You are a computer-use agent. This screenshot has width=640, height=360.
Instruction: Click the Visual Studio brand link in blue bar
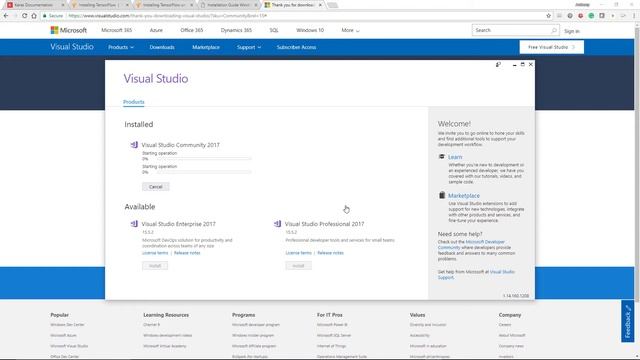[72, 47]
